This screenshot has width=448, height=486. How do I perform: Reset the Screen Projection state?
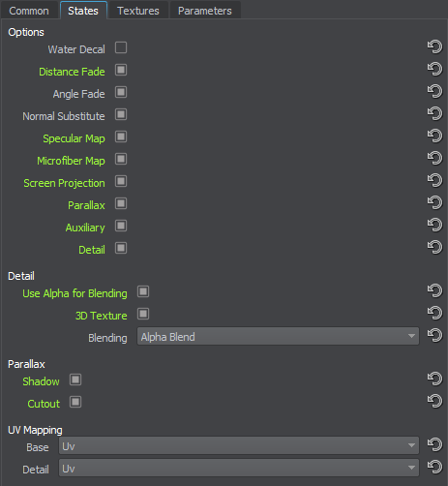(434, 180)
